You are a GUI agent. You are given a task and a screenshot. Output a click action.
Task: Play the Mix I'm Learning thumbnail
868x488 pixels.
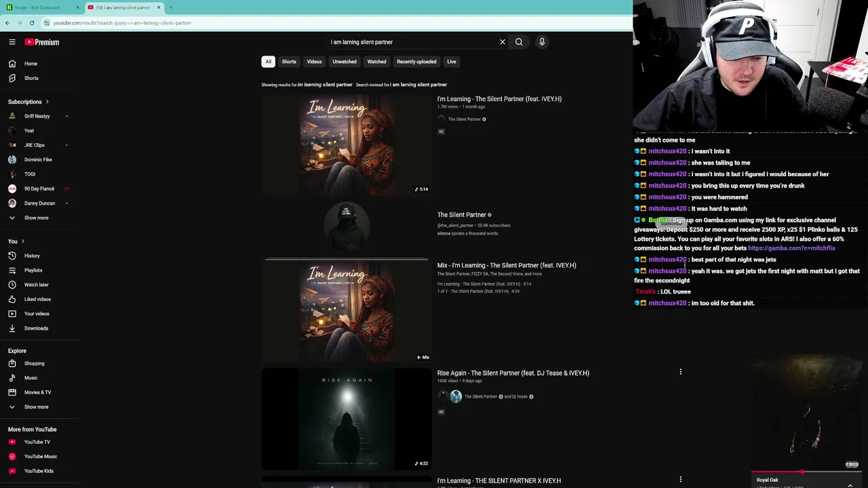[347, 311]
